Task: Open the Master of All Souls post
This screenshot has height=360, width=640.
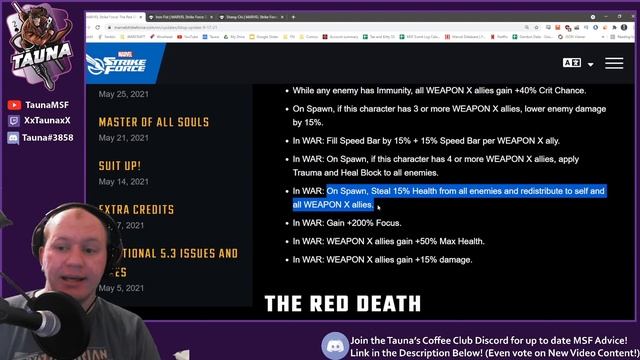Action: 154,122
